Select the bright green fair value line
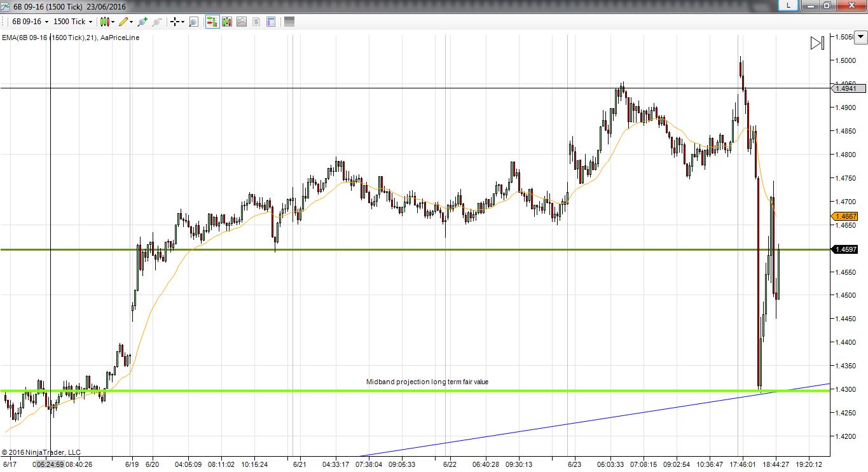Viewport: 868px width, 472px height. [415, 391]
